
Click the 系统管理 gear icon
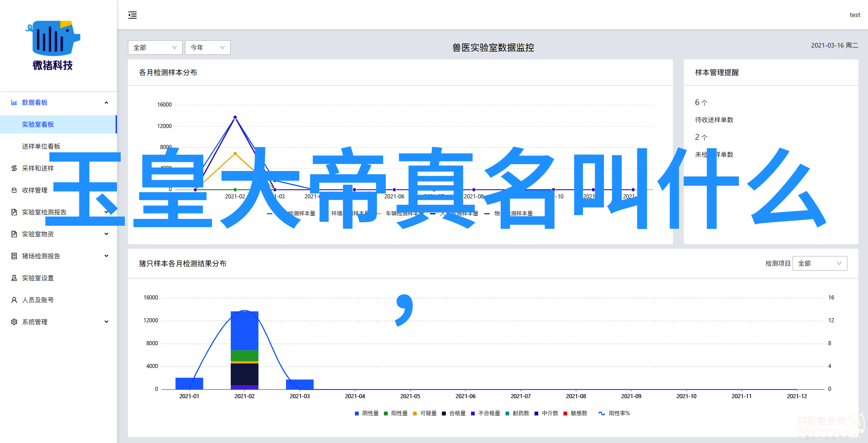pos(14,322)
